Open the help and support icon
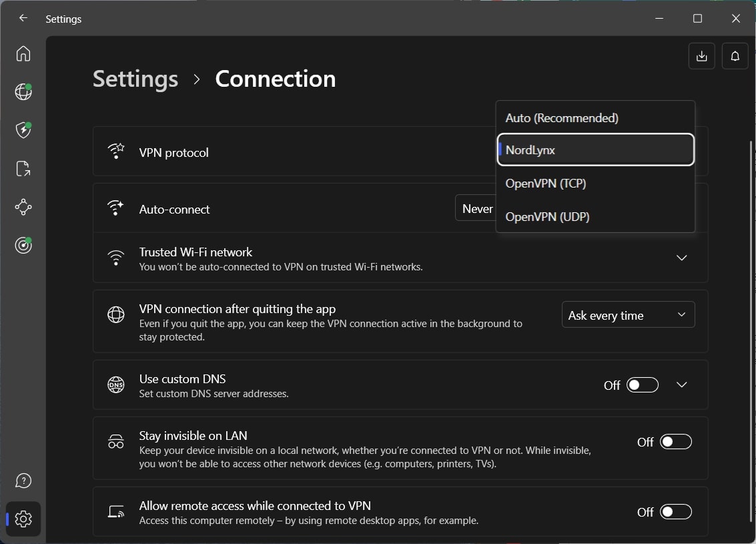Screen dimensions: 756x544 tap(23, 480)
